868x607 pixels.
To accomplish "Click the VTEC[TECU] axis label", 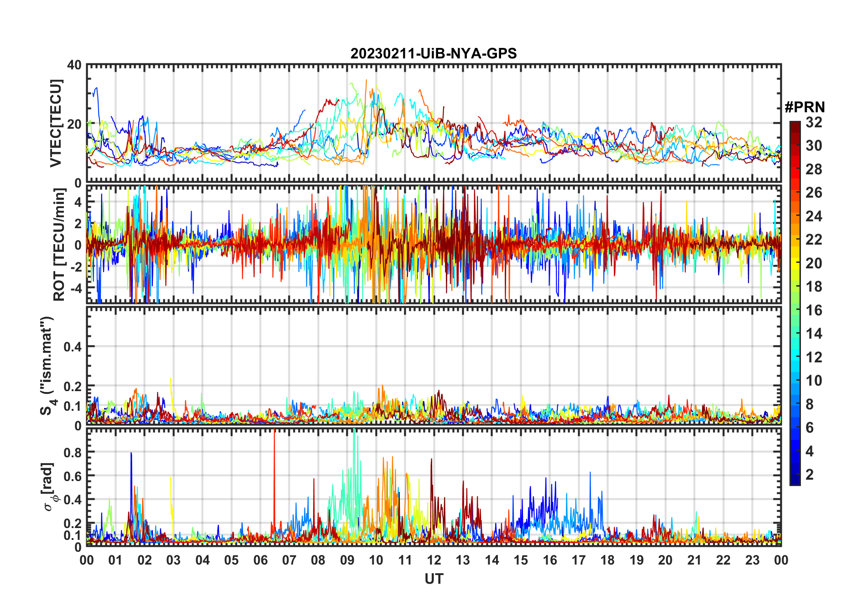I will pos(56,123).
